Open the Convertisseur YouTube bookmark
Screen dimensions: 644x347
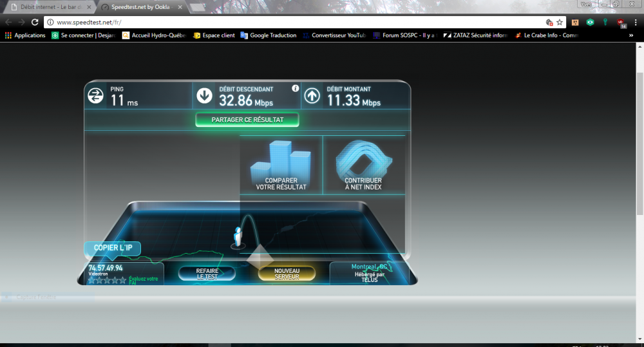coord(334,35)
